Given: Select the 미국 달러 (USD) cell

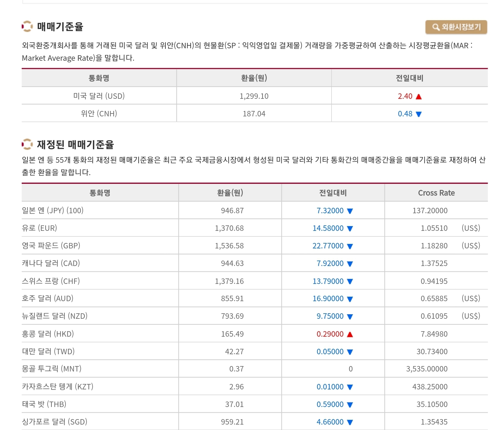Looking at the screenshot, I should (99, 96).
